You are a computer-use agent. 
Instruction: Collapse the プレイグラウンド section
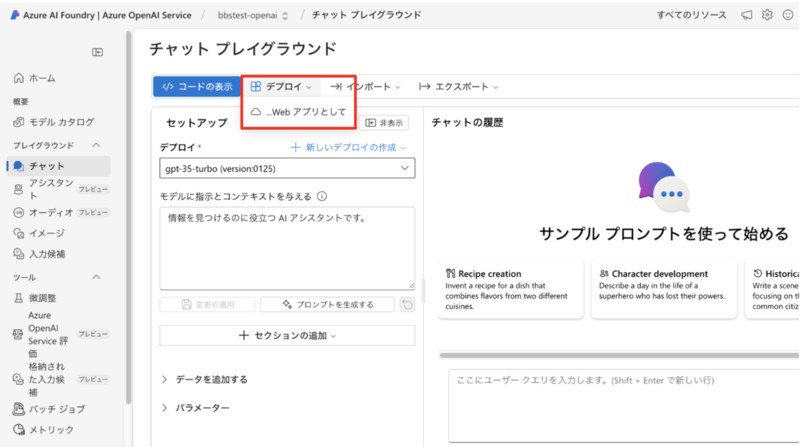pyautogui.click(x=96, y=145)
